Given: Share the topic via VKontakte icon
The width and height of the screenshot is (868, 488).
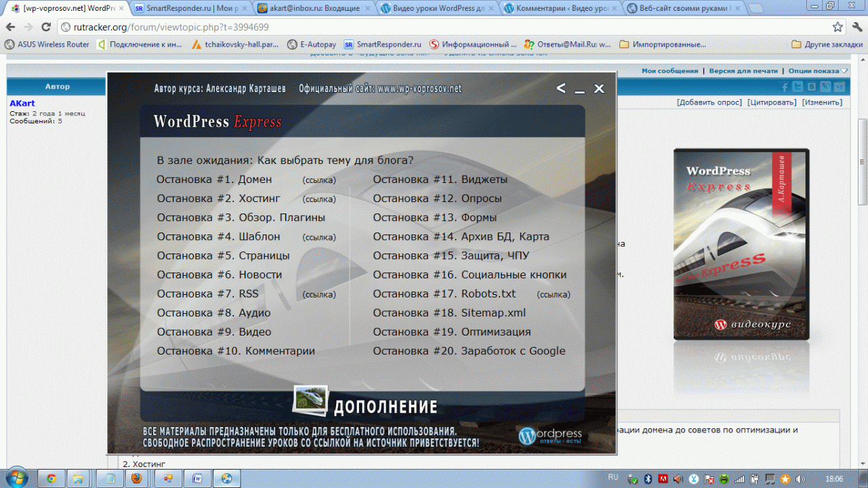Looking at the screenshot, I should point(812,87).
